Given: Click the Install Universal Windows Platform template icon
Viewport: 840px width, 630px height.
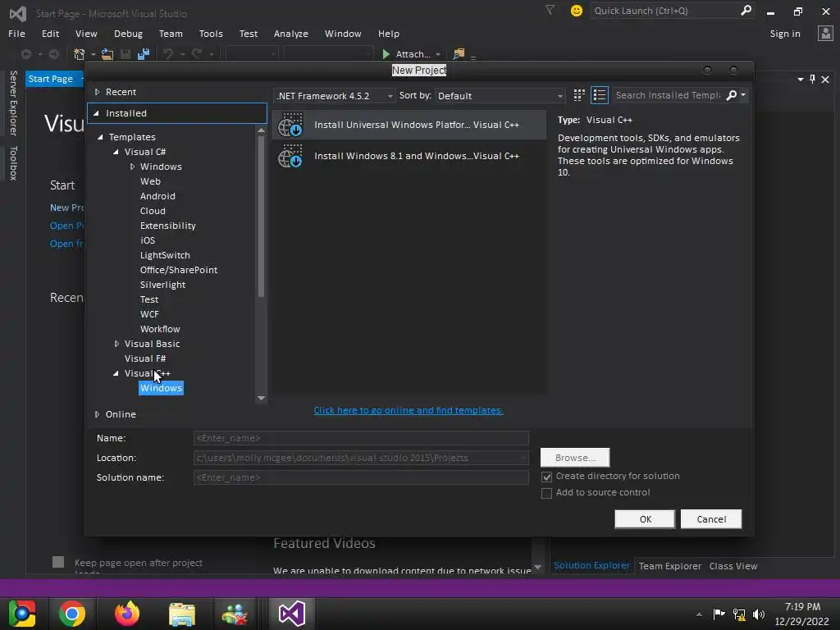Looking at the screenshot, I should point(290,125).
